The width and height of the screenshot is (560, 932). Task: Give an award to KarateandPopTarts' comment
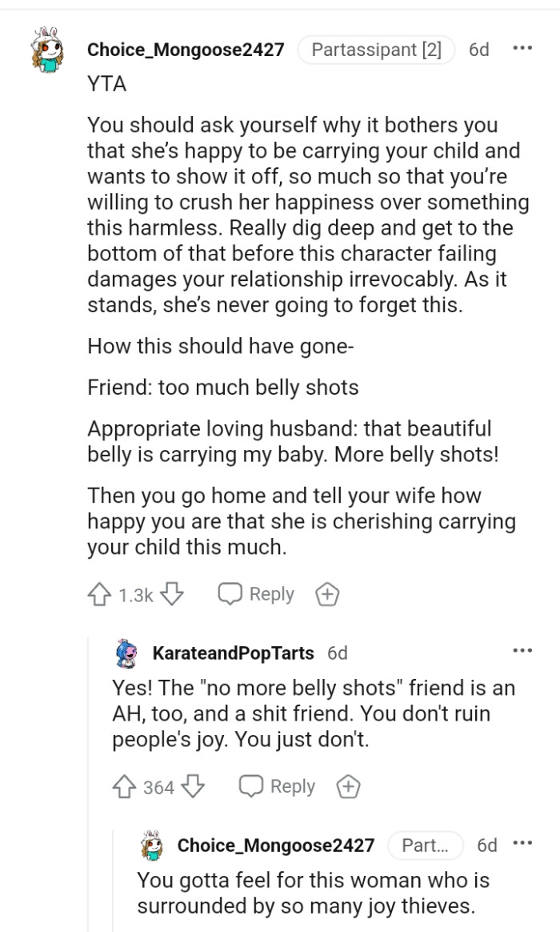click(347, 786)
